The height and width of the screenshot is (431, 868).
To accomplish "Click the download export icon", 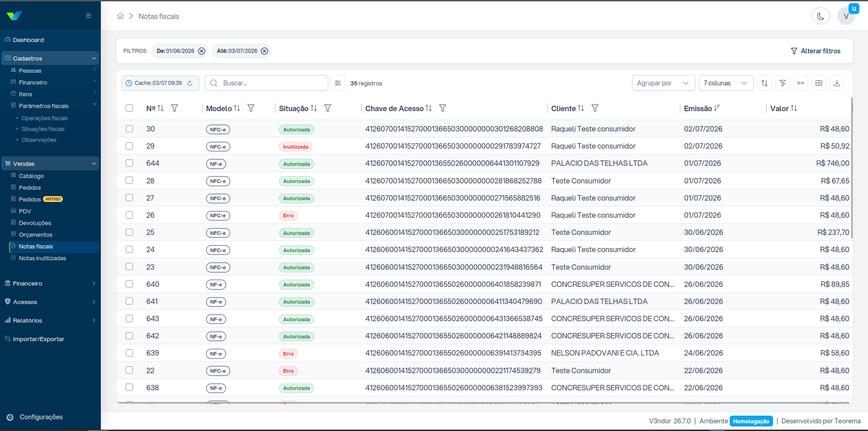I will 837,83.
